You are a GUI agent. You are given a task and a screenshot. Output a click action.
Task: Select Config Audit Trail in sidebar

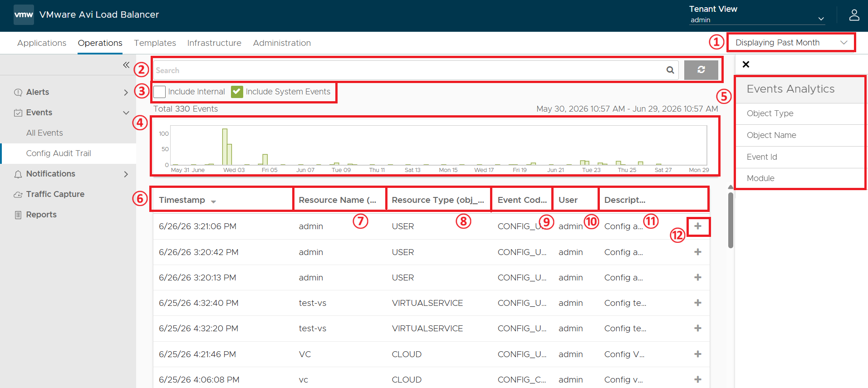[x=59, y=153]
